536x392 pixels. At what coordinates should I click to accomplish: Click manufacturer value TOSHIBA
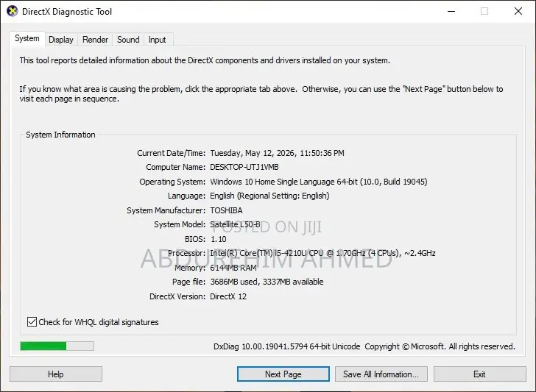pos(226,210)
